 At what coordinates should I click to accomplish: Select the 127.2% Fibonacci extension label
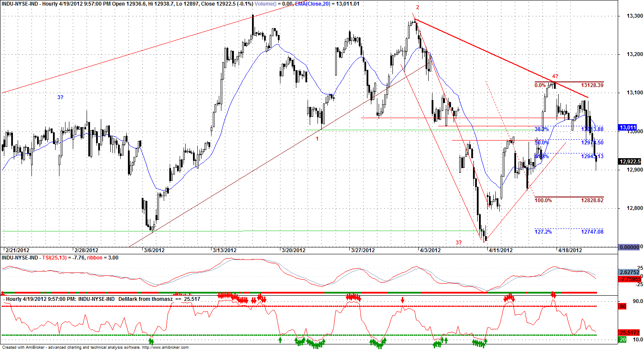tap(543, 232)
